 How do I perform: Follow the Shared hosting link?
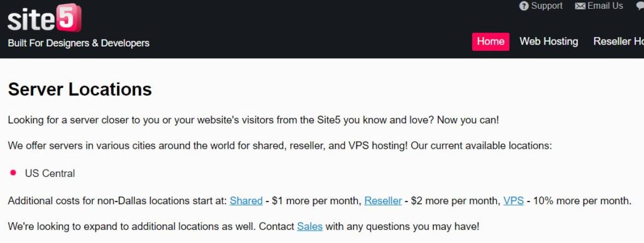point(246,201)
